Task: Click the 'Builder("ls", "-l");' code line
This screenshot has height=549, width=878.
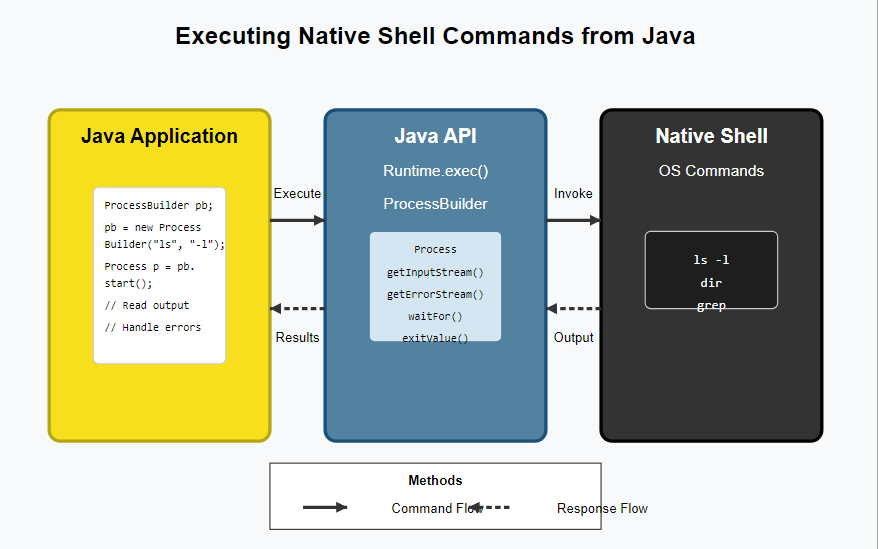Action: point(165,244)
